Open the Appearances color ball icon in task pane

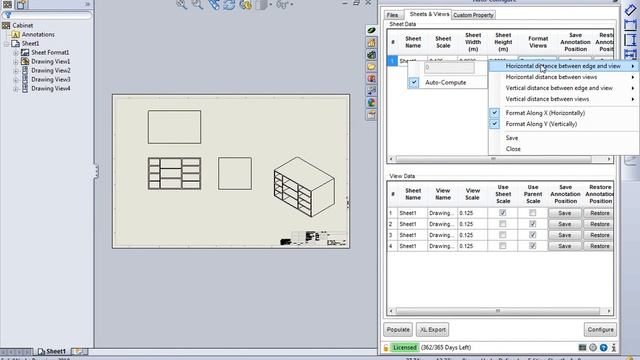(x=371, y=102)
